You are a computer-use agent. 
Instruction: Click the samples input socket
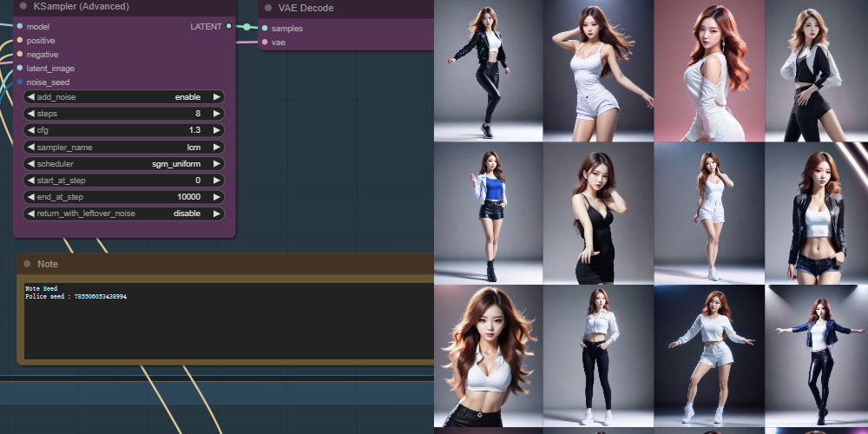pos(265,29)
